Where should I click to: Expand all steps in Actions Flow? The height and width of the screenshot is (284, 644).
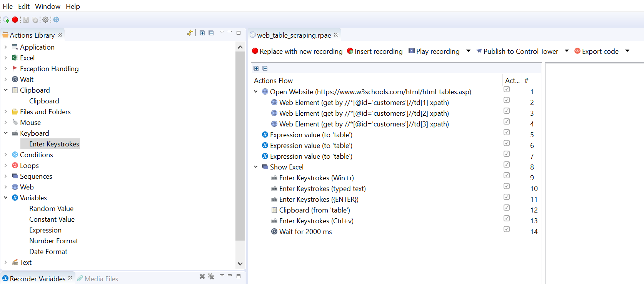click(x=256, y=68)
